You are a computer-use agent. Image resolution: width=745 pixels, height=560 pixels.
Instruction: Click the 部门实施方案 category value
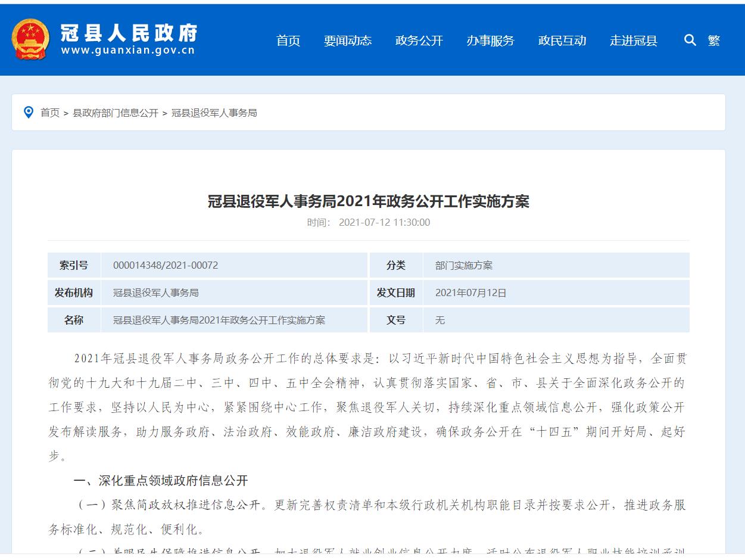pos(464,265)
